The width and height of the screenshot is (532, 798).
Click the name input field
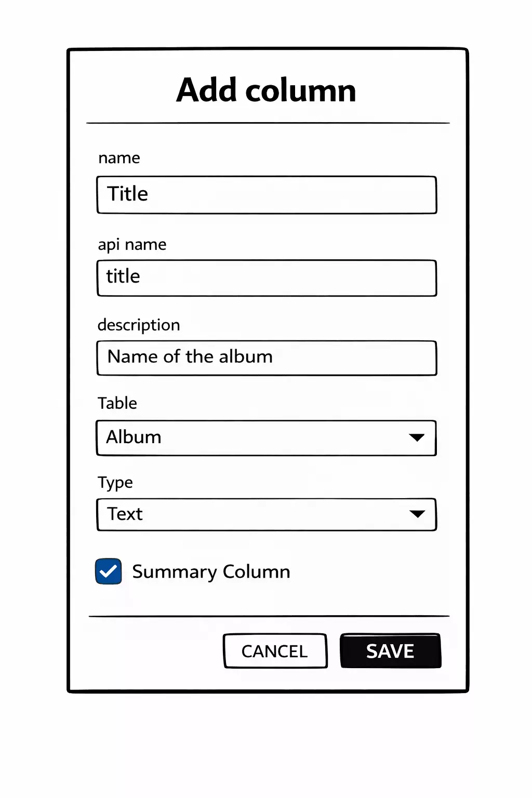267,195
